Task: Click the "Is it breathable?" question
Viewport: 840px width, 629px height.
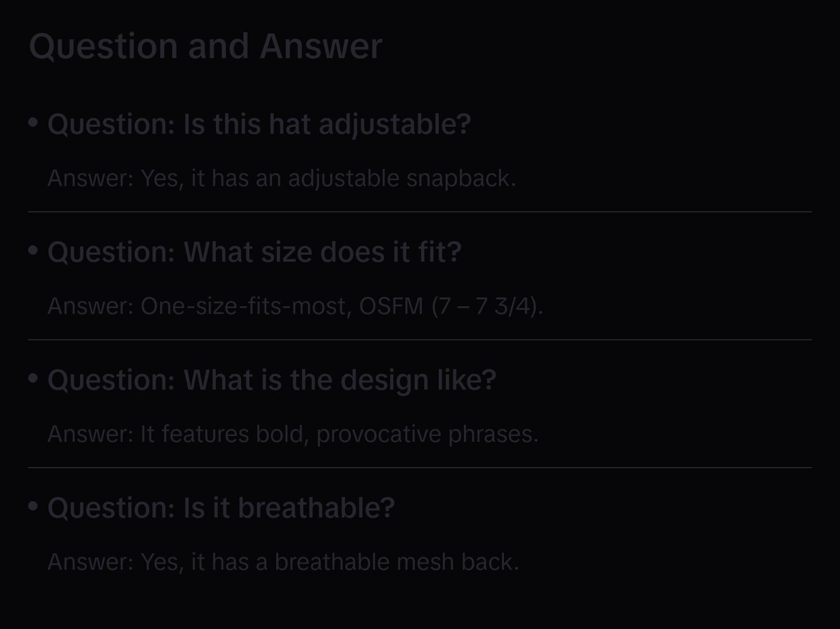Action: (221, 508)
